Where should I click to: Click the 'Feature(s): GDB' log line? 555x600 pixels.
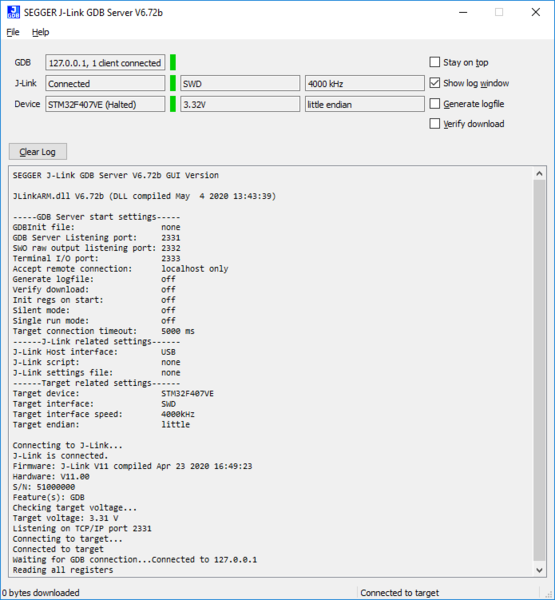point(49,497)
